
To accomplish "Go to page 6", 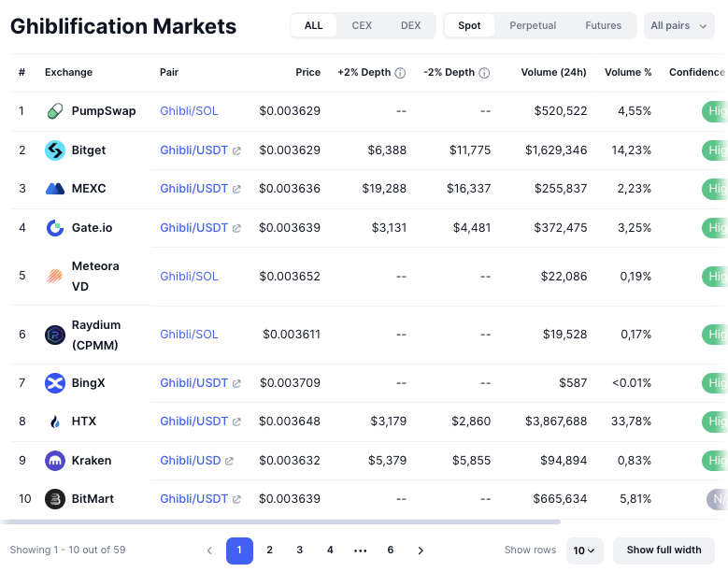I will 391,551.
